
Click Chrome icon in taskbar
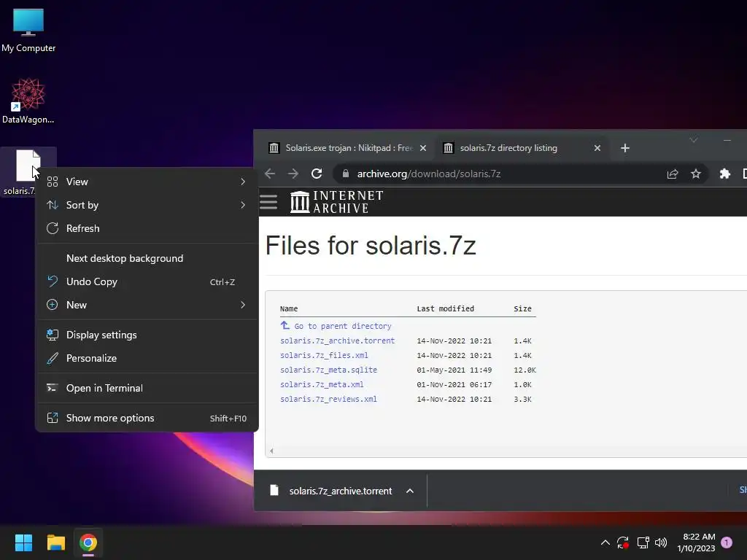pos(88,542)
